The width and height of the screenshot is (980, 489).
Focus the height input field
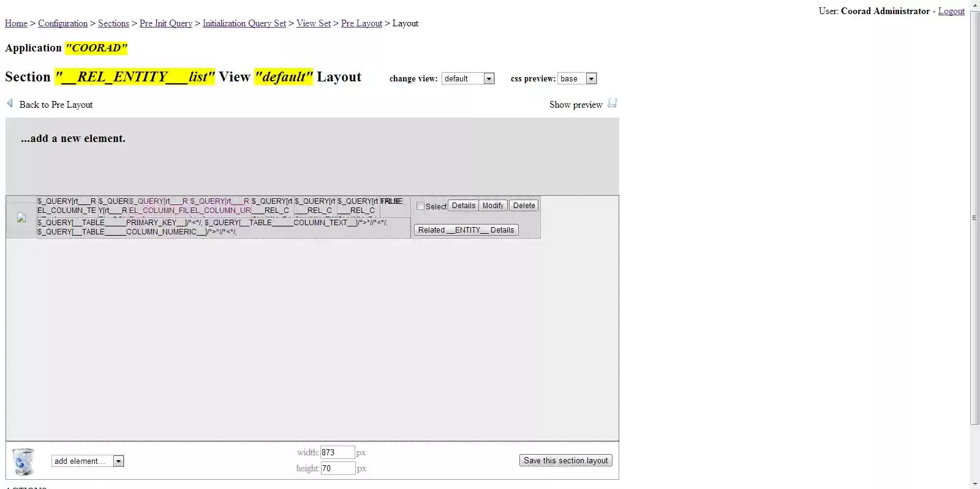[337, 468]
